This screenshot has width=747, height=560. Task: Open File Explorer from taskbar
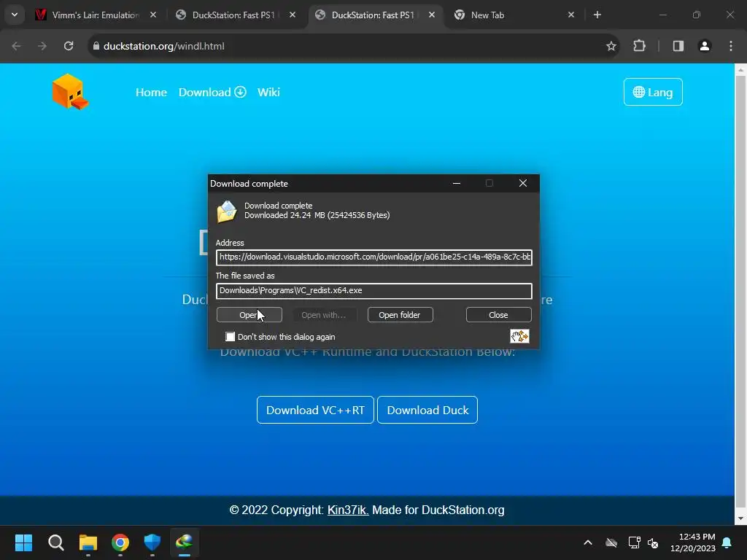click(x=88, y=542)
